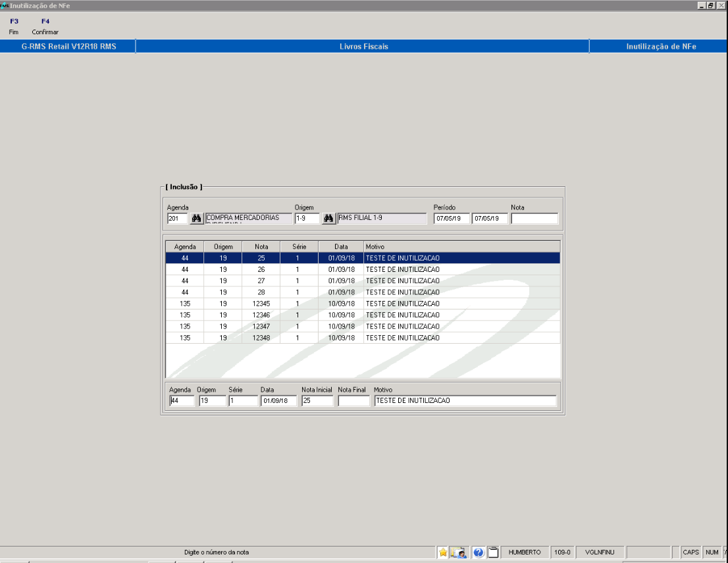The width and height of the screenshot is (728, 563).
Task: Click RMS FILIAL 1-9 description field
Action: click(382, 219)
